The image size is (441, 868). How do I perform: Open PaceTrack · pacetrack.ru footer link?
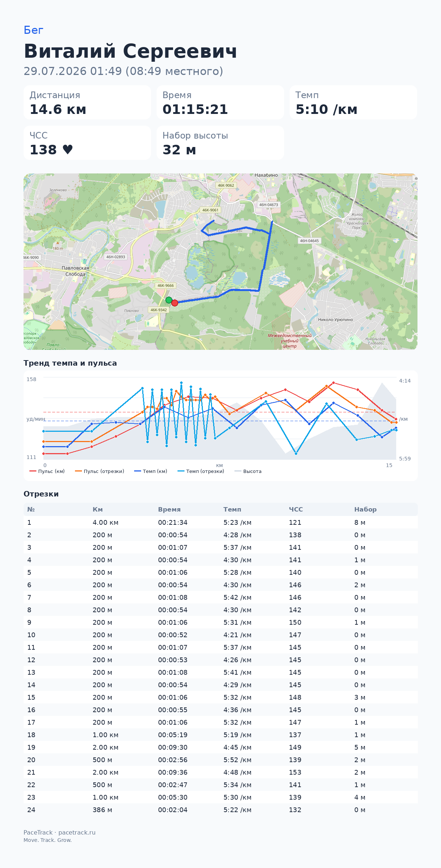point(60,832)
